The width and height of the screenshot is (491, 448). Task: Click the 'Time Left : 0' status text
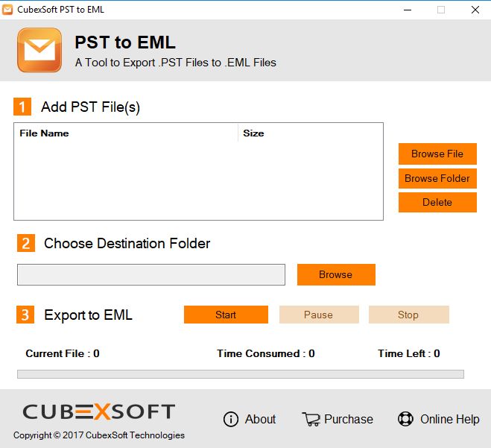point(408,353)
